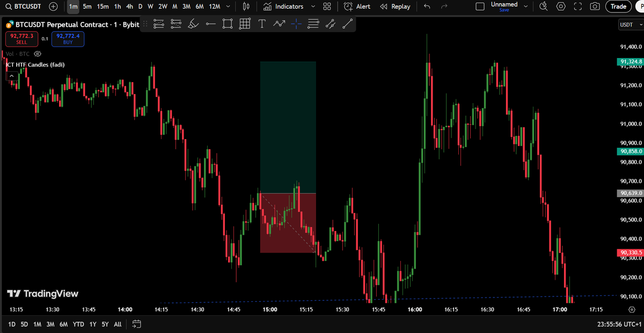Open quick search with the magnifier icon

click(x=543, y=6)
